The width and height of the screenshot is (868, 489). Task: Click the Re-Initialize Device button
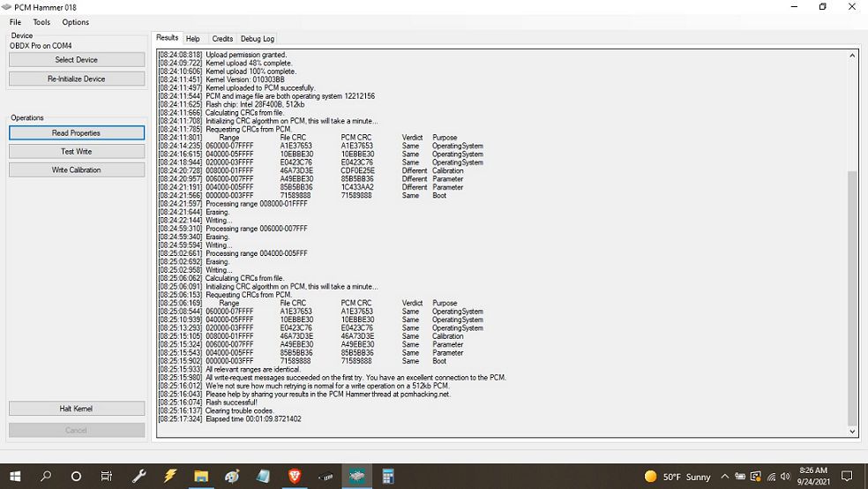[x=77, y=79]
